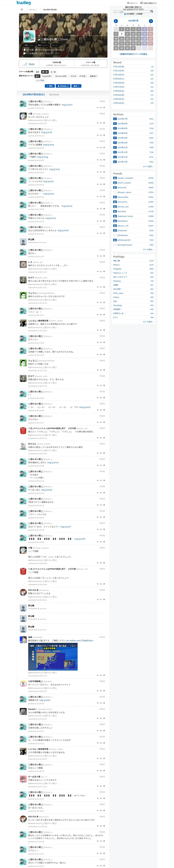Open the img.ly/zns3 link
This screenshot has width=174, height=868.
tap(67, 105)
